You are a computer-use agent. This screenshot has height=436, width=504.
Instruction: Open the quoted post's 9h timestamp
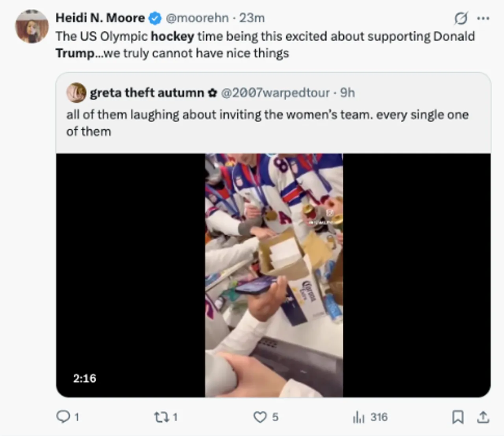[347, 93]
